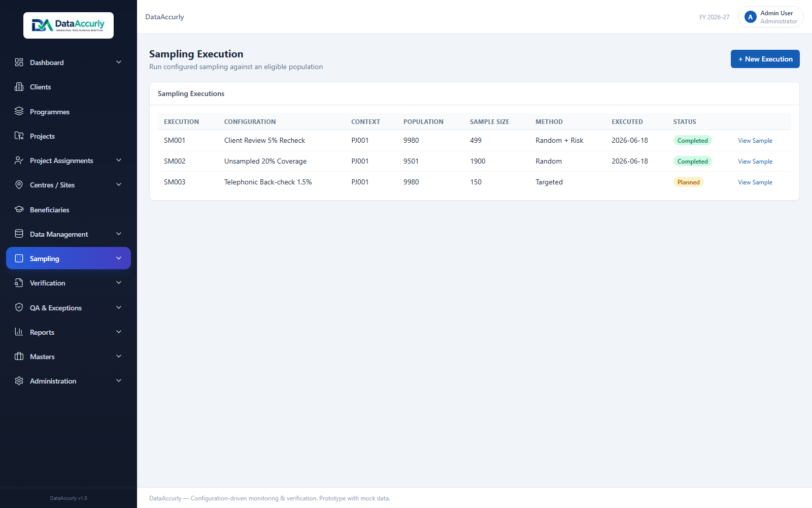This screenshot has height=508, width=812.
Task: Click the QA & Exceptions shield icon
Action: pos(19,307)
